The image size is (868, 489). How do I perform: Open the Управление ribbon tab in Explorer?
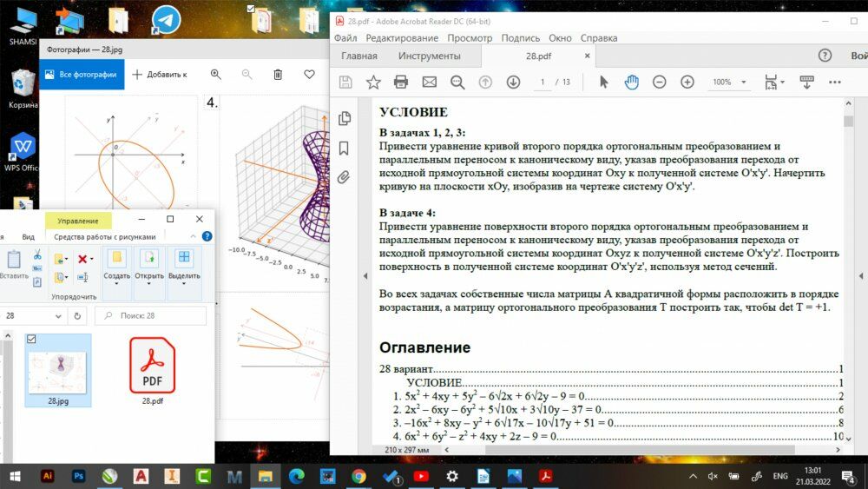click(78, 221)
